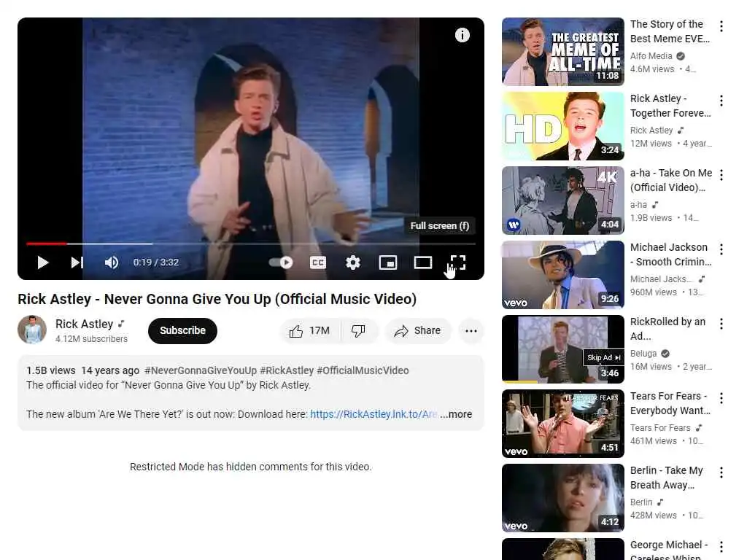
Task: Open Together Forever video thumbnail
Action: (562, 126)
